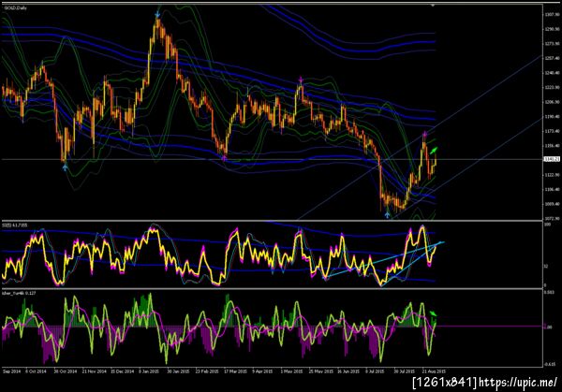
Task: Click the chart shift triangle marker at the top
Action: click(433, 6)
